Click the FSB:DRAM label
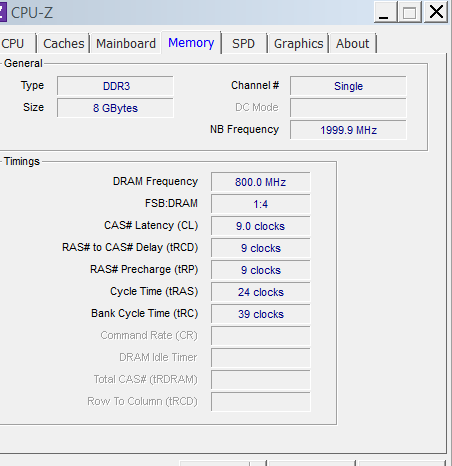 [x=171, y=203]
